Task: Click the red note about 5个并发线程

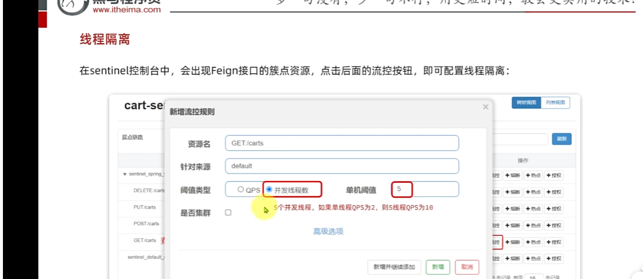Action: click(353, 208)
